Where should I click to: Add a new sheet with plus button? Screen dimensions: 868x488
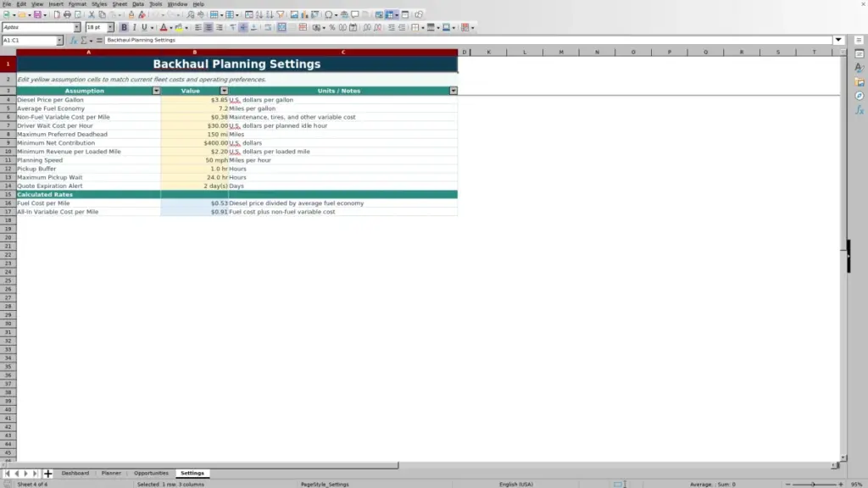coord(47,474)
